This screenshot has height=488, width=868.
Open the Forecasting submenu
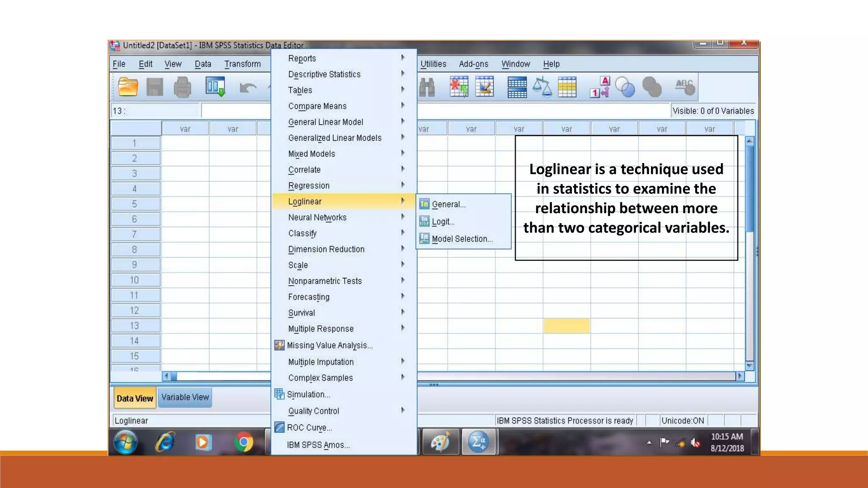click(344, 297)
